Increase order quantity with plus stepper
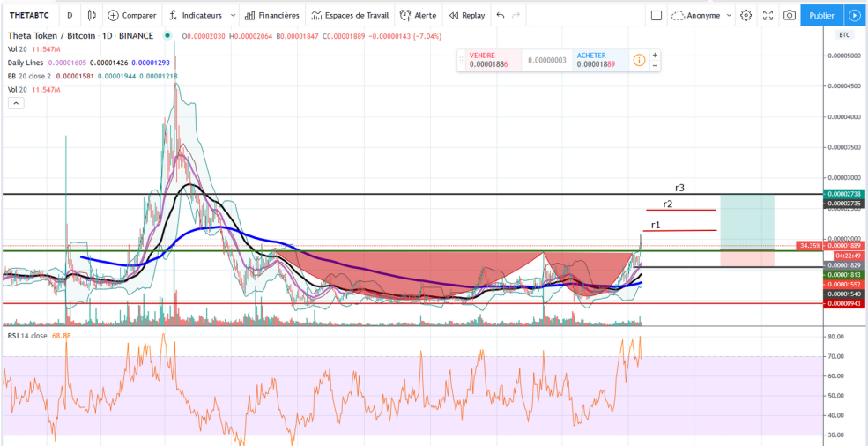Screen dimensions: 868x446 click(655, 55)
